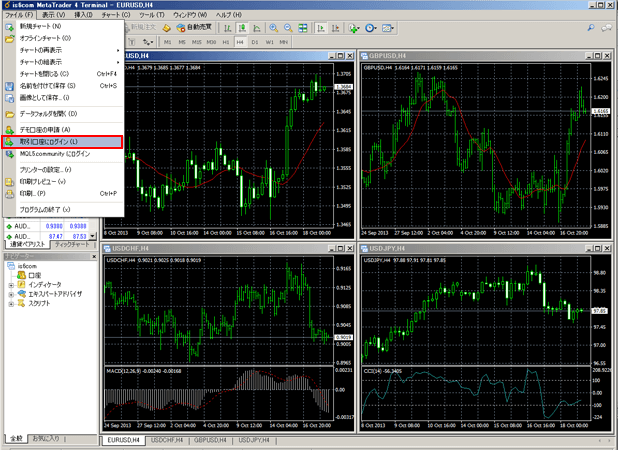Viewport: 618px width, 450px height.
Task: Switch to 通貨ペアリスト tab
Action: (x=27, y=244)
